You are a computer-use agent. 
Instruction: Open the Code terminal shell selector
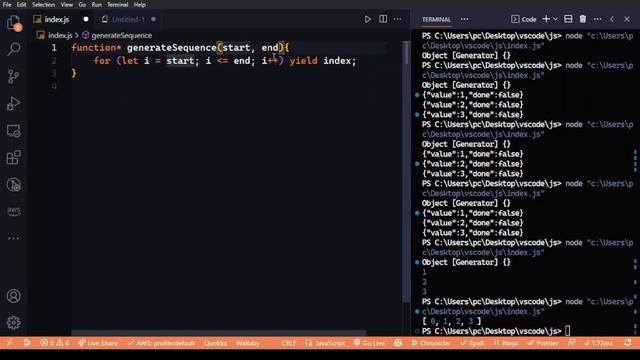(524, 19)
